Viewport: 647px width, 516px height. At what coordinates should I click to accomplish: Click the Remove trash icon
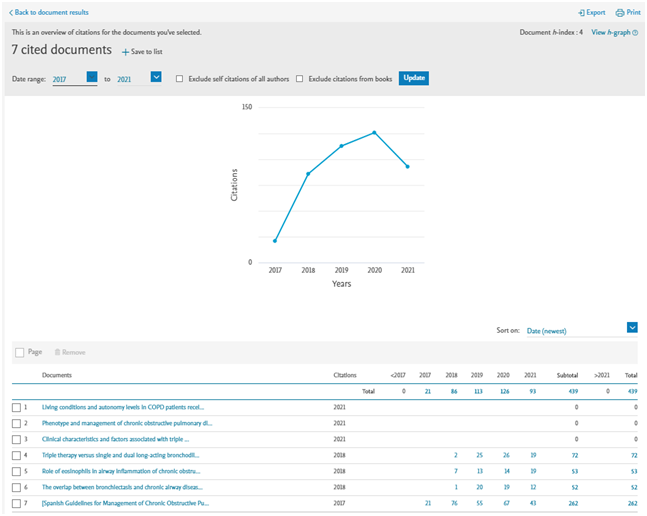click(57, 352)
